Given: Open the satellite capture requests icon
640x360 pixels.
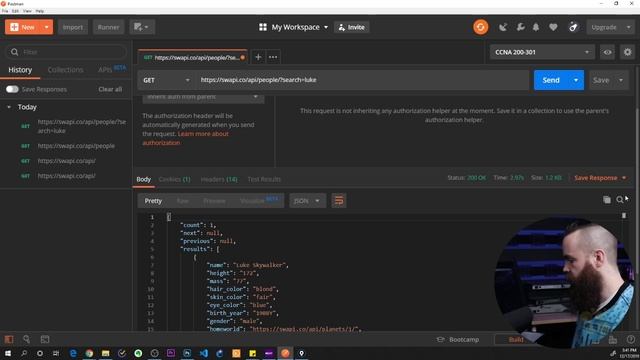Looking at the screenshot, I should pyautogui.click(x=503, y=27).
